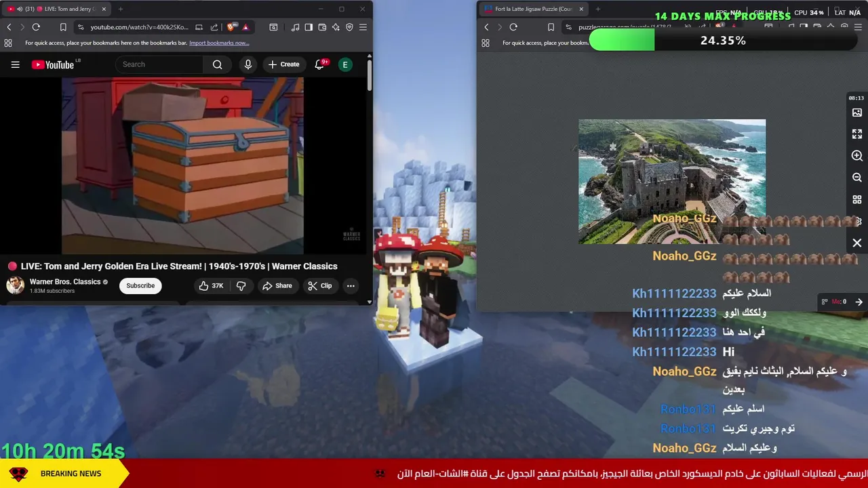Open the YouTube Create button
Viewport: 868px width, 488px height.
[x=283, y=64]
